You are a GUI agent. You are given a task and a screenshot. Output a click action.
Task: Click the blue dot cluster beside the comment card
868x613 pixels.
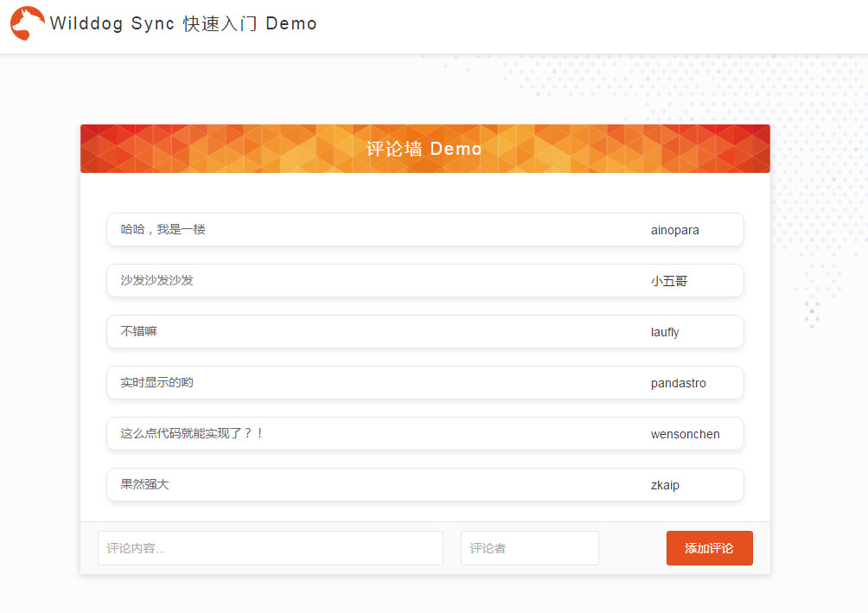811,313
